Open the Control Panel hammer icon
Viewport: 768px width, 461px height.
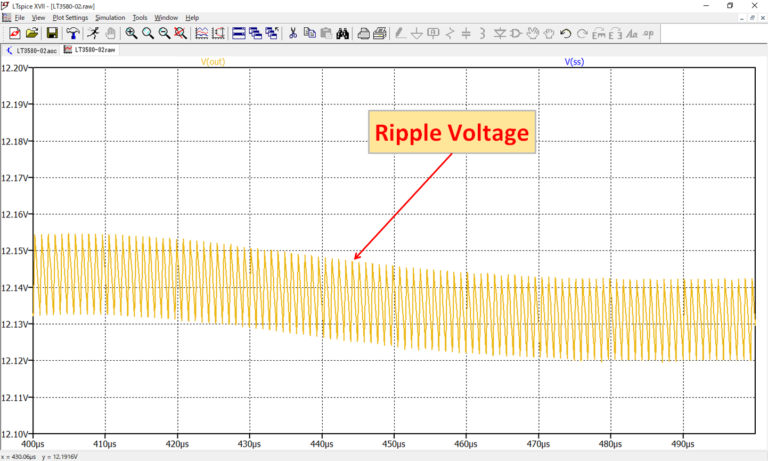click(x=73, y=33)
